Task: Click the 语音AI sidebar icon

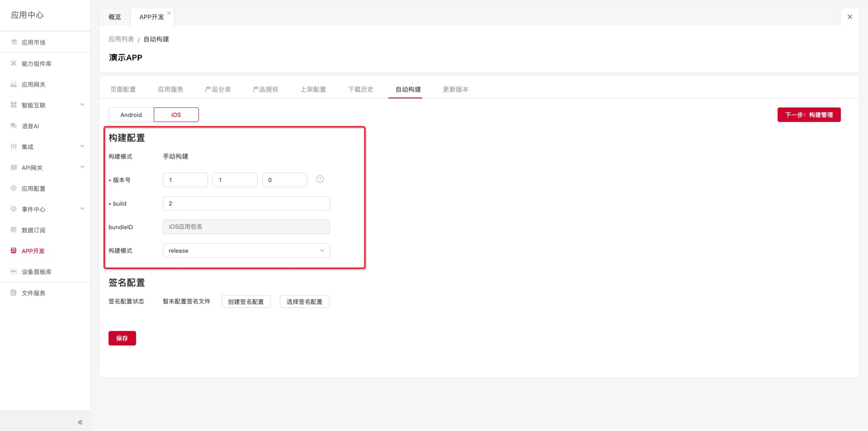Action: click(x=14, y=126)
